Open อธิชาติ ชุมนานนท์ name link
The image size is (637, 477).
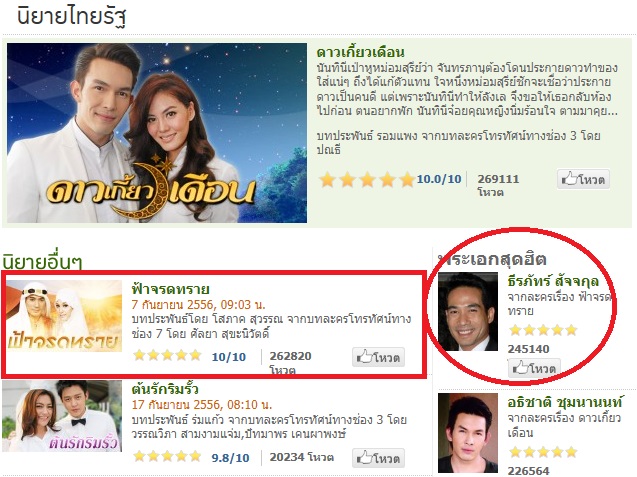click(565, 402)
